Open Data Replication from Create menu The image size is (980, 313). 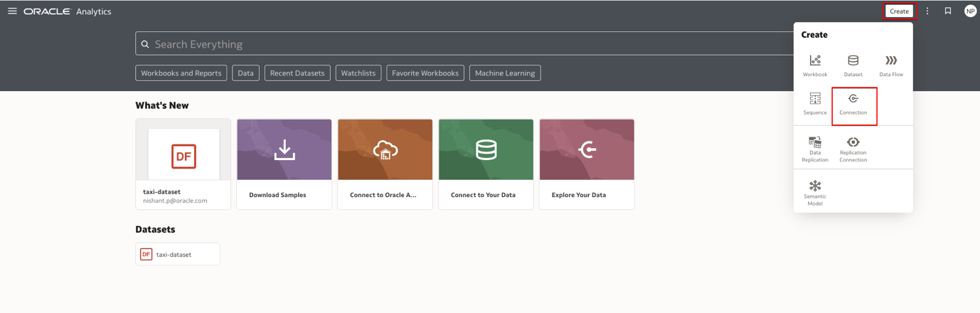pos(815,148)
